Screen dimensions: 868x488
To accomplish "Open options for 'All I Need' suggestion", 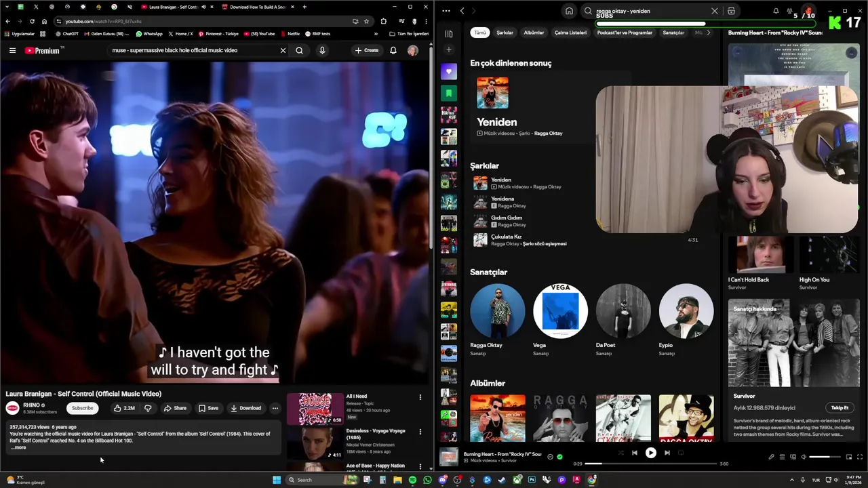I will [420, 397].
